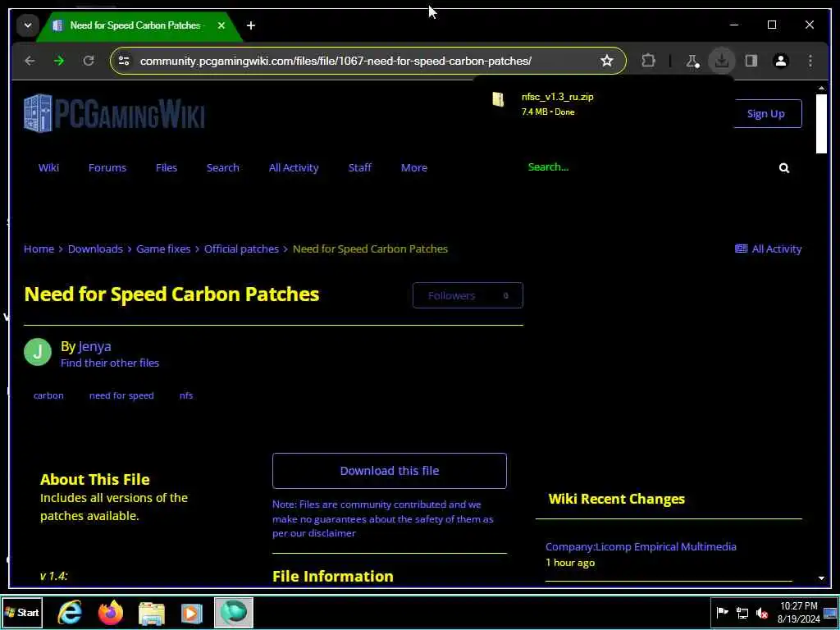Expand the More nav menu
This screenshot has width=840, height=630.
point(414,167)
